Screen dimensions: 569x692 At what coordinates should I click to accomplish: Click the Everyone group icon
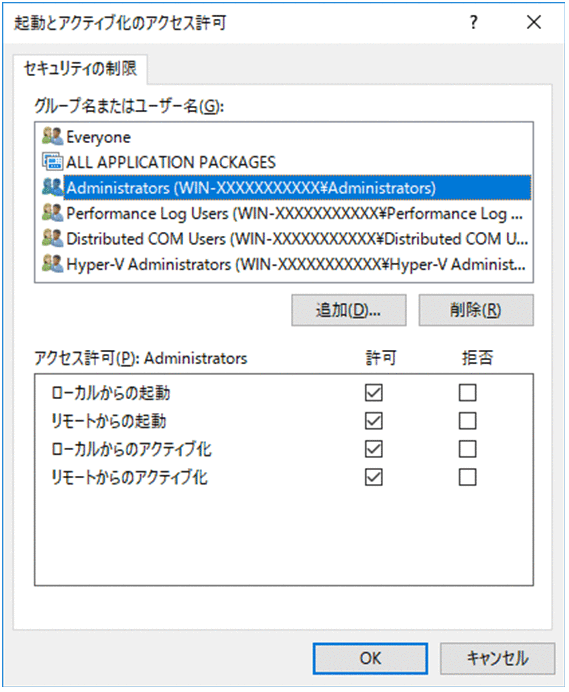click(x=53, y=136)
